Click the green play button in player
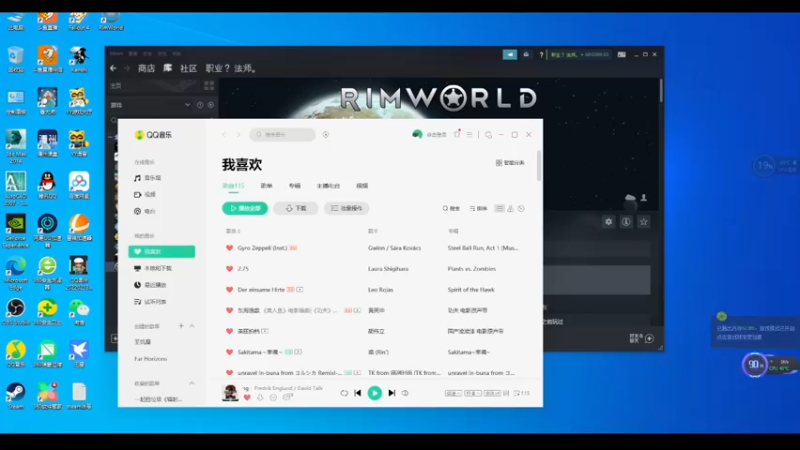This screenshot has height=450, width=800. coord(374,393)
